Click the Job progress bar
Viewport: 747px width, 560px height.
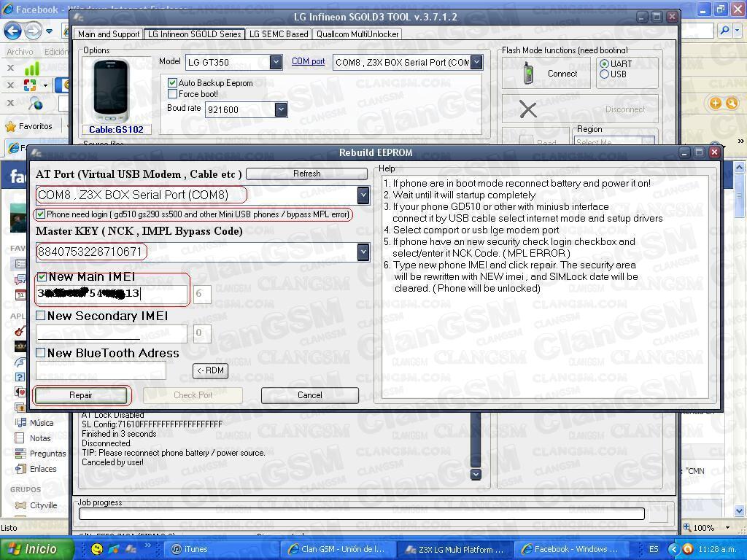362,514
